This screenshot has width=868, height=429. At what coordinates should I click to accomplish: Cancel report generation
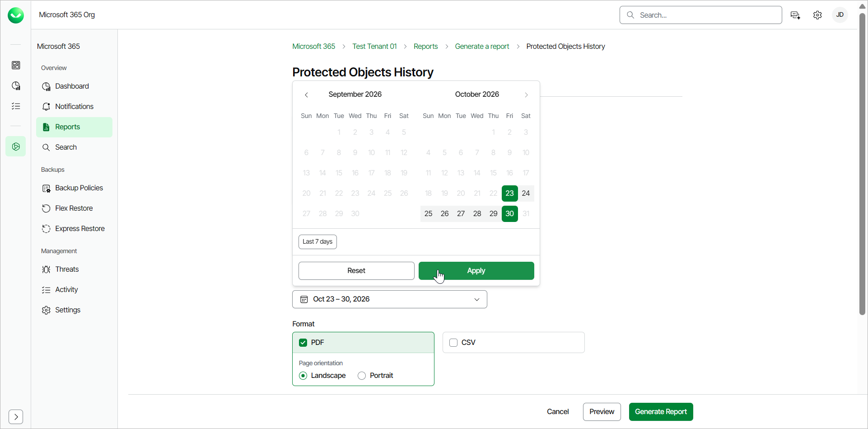[x=558, y=412]
